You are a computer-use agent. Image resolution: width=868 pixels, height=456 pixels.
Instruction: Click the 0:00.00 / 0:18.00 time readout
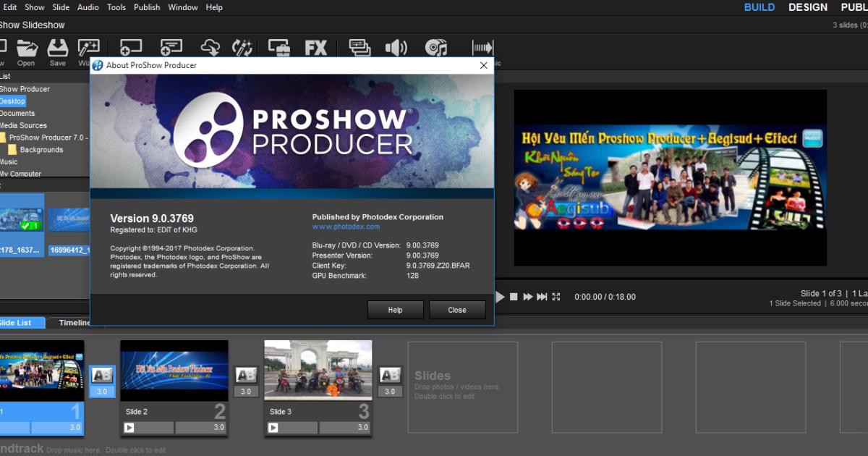coord(605,297)
